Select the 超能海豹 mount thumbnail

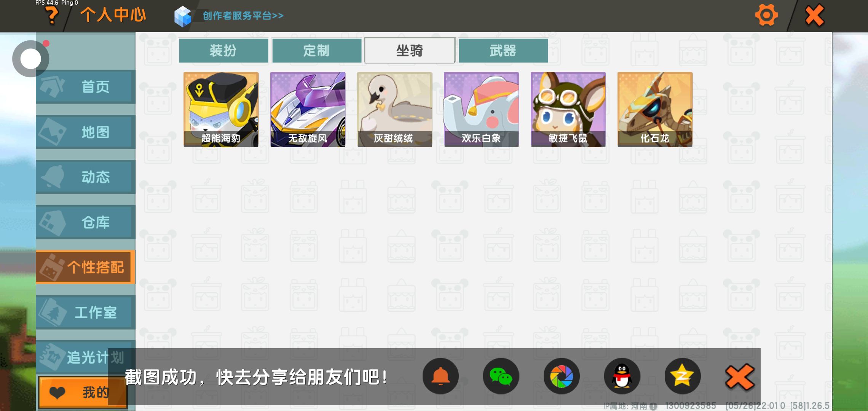pyautogui.click(x=221, y=110)
